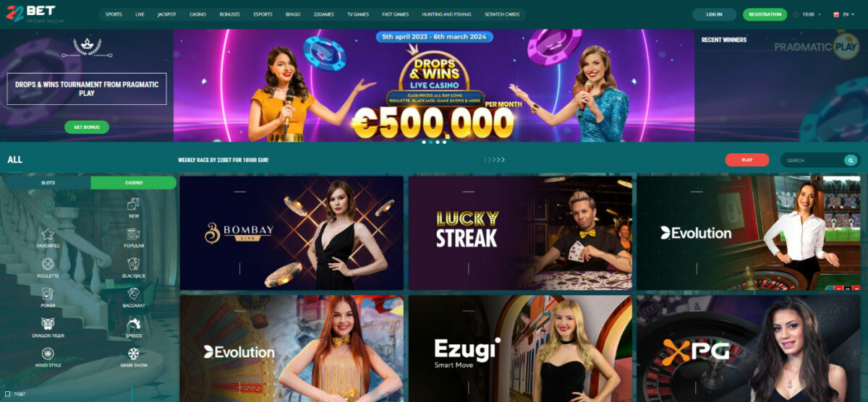868x402 pixels.
Task: Open the Poker category icon
Action: point(48,294)
